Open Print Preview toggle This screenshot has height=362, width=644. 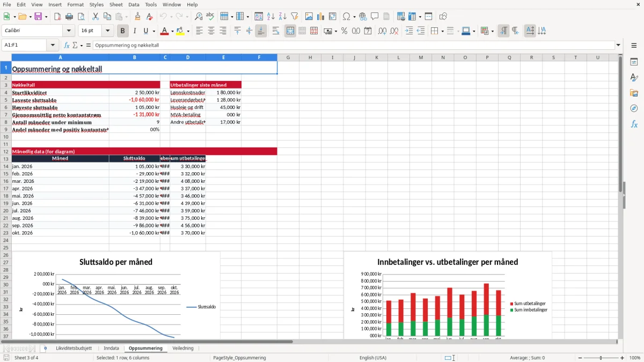(x=81, y=17)
